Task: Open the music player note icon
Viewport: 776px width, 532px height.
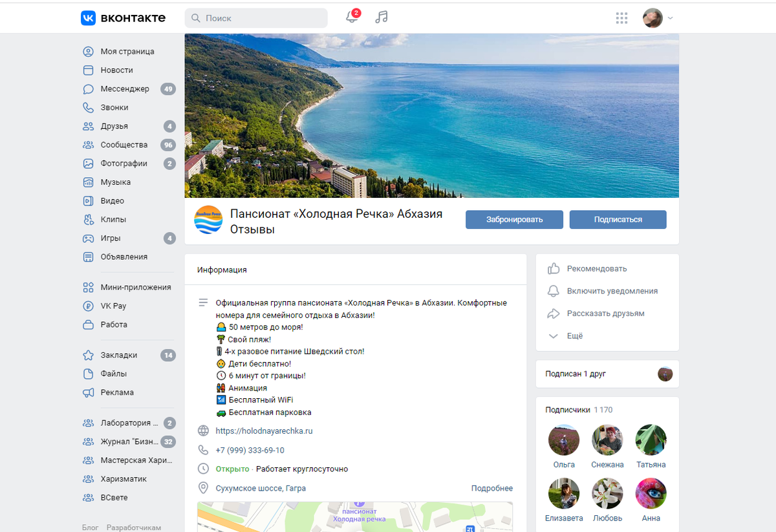Action: click(x=382, y=17)
